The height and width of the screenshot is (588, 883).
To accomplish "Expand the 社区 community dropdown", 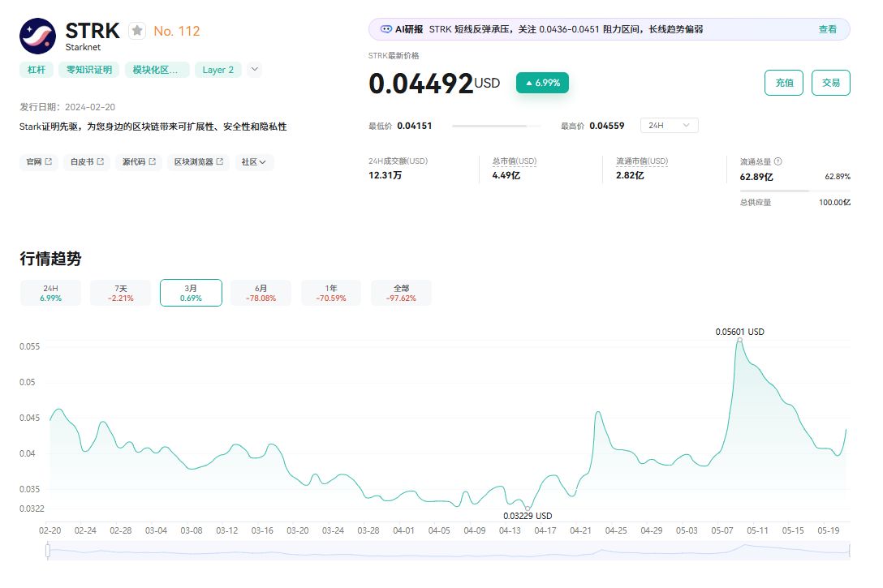I will point(254,162).
